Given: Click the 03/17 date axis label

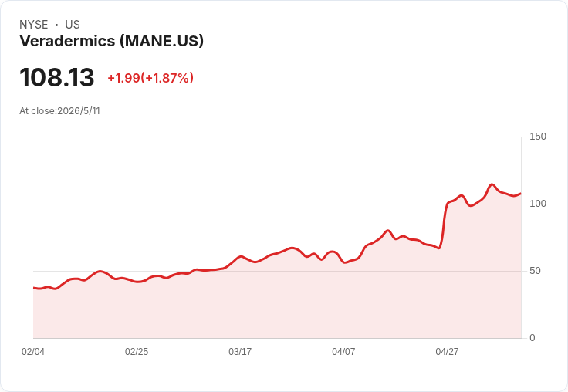Looking at the screenshot, I should [x=240, y=352].
